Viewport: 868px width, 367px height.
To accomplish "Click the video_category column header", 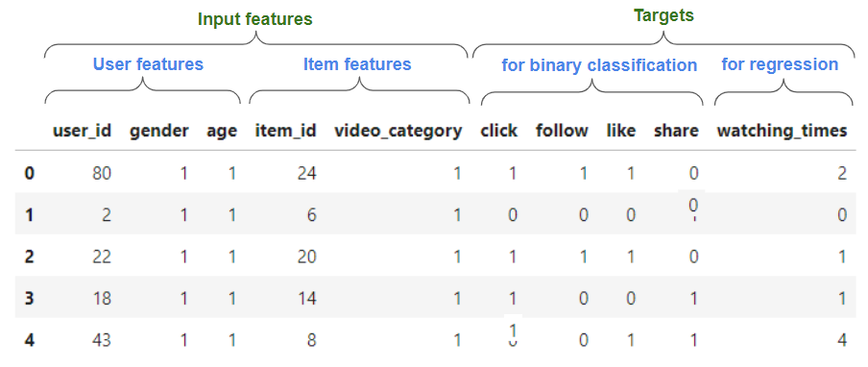I will pos(398,132).
